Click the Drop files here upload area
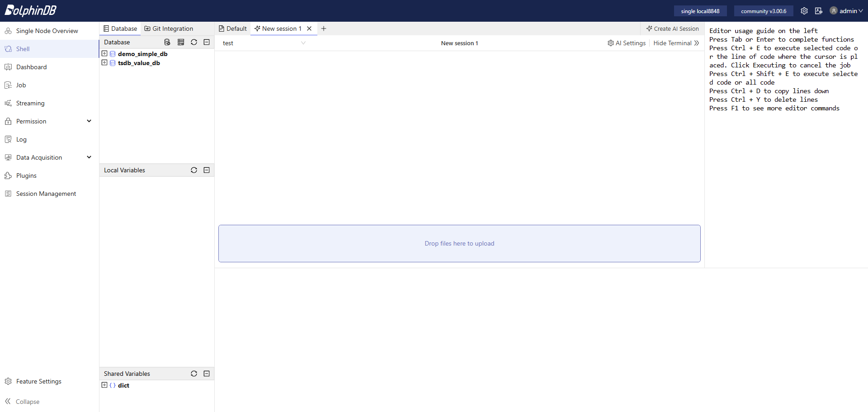Viewport: 868px width, 412px height. point(459,243)
